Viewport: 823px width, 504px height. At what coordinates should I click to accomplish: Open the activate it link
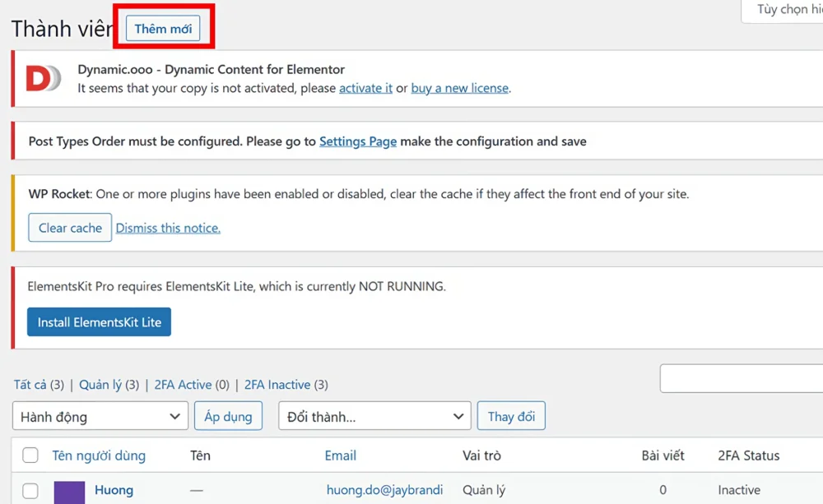pyautogui.click(x=366, y=88)
